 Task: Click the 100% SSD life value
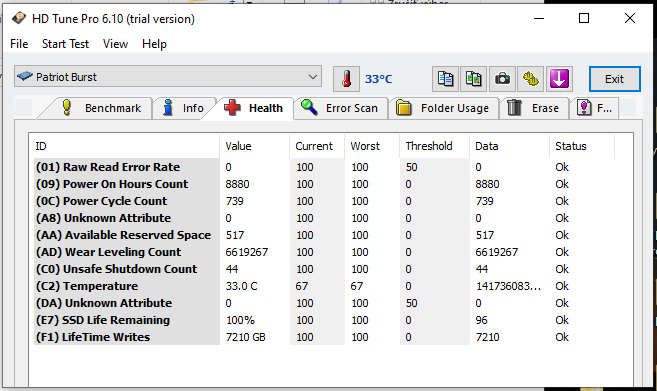point(240,320)
